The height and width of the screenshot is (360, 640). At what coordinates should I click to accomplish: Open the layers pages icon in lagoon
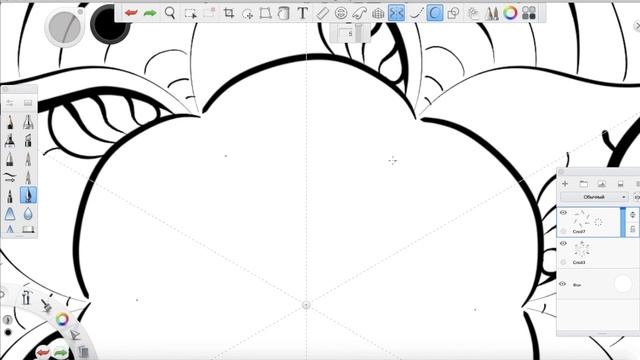pos(83,351)
